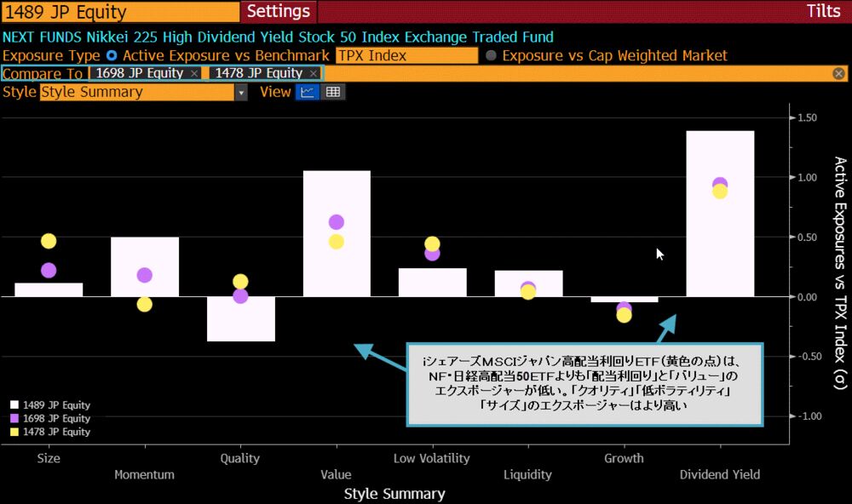852x504 pixels.
Task: Click the Liquidity axis label
Action: coord(527,475)
